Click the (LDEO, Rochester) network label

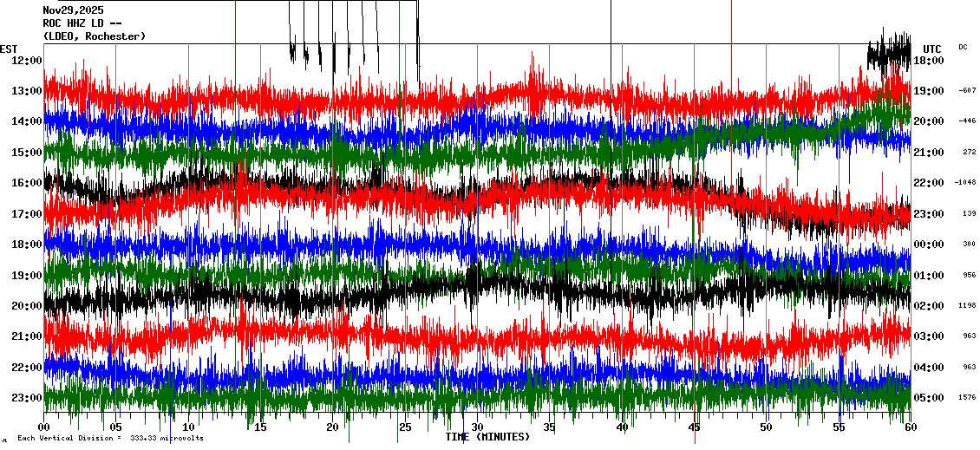pos(94,36)
